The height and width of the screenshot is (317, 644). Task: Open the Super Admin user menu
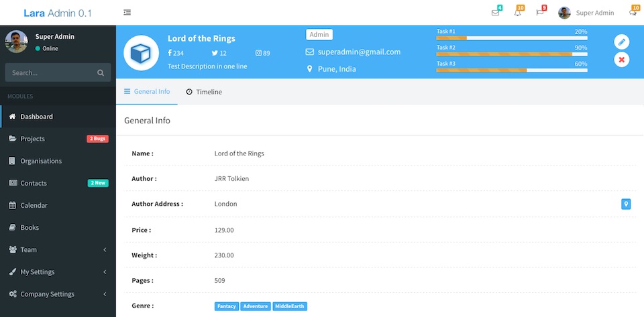tap(586, 13)
